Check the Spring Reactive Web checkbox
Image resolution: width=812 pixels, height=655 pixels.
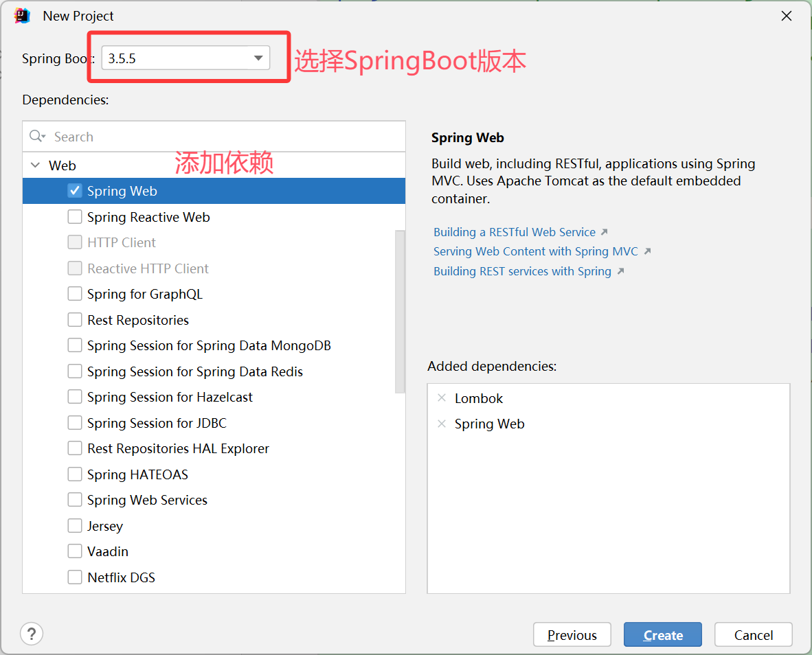coord(75,217)
